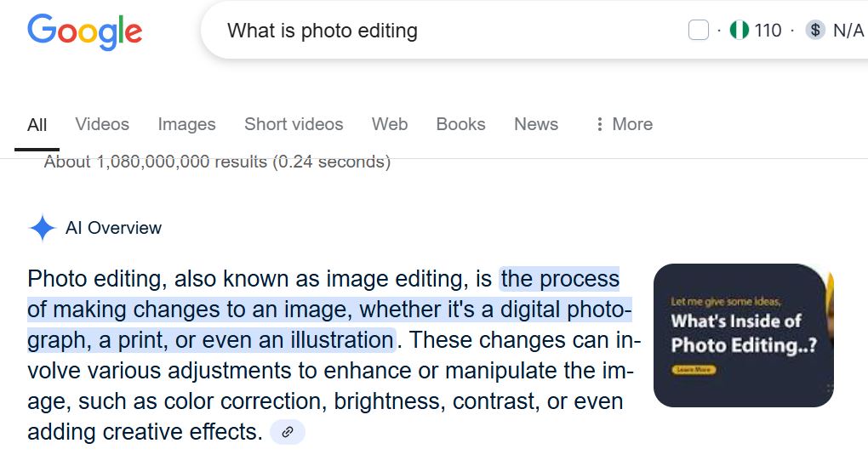
Task: Click the 'About 1,080,000,000 results' stats text
Action: coord(217,162)
